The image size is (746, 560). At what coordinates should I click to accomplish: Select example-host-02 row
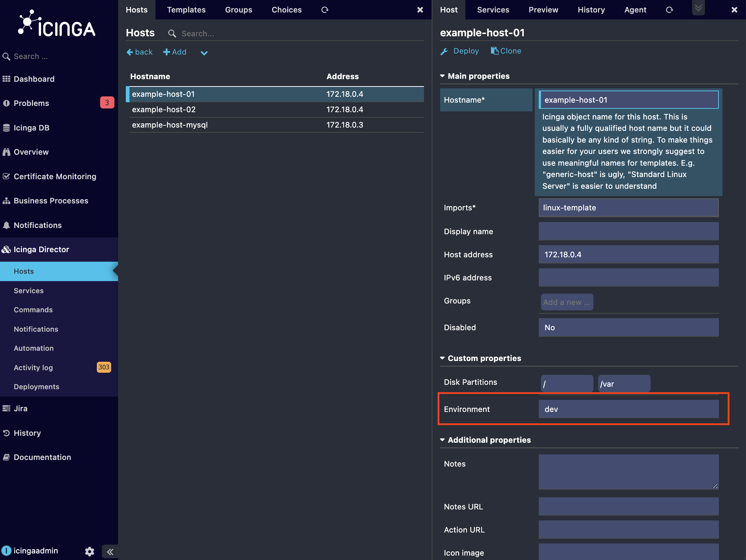pos(277,110)
